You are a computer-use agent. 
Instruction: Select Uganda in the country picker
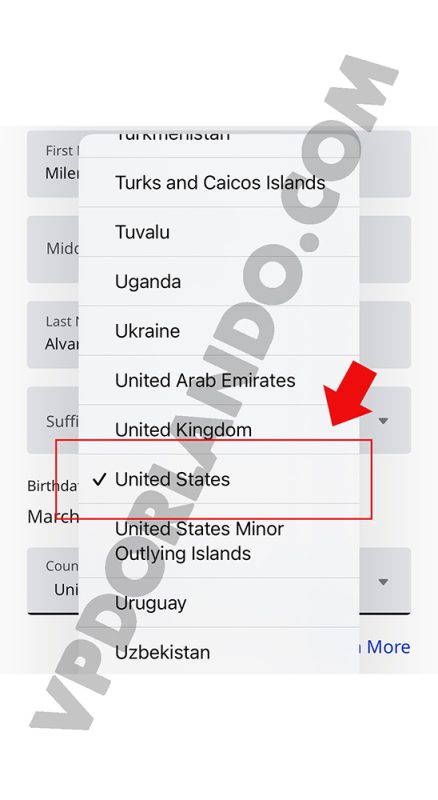click(219, 282)
